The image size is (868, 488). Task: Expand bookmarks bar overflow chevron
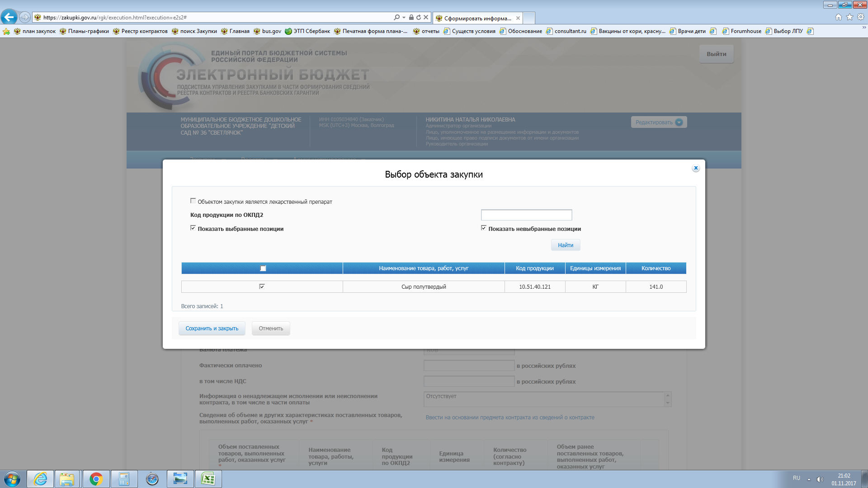[864, 28]
